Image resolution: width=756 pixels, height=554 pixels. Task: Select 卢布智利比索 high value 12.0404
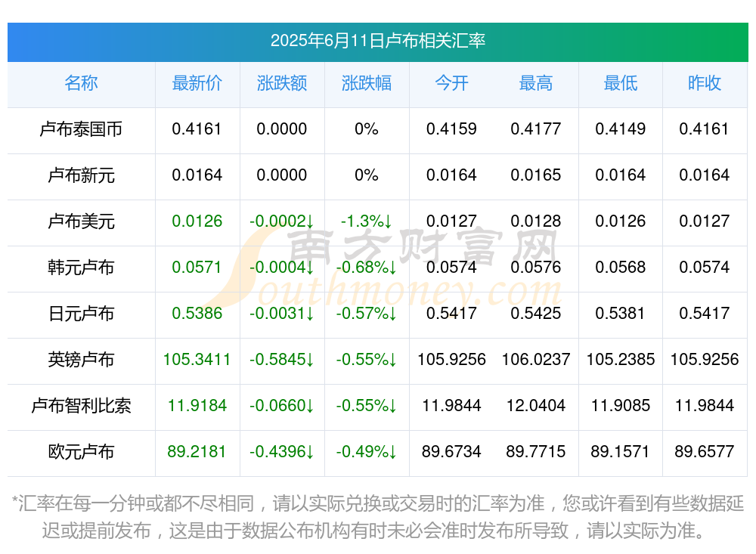536,405
